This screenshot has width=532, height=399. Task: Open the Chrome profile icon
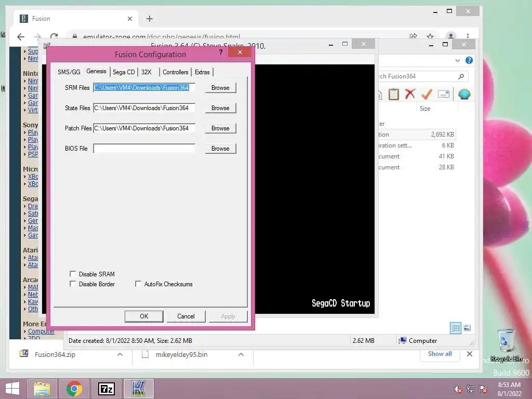point(450,36)
